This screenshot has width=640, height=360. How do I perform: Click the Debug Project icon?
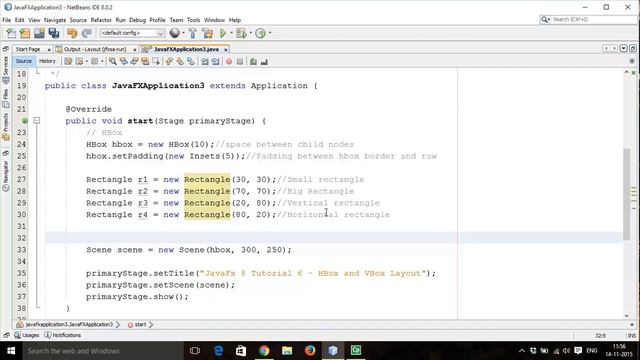[x=241, y=33]
